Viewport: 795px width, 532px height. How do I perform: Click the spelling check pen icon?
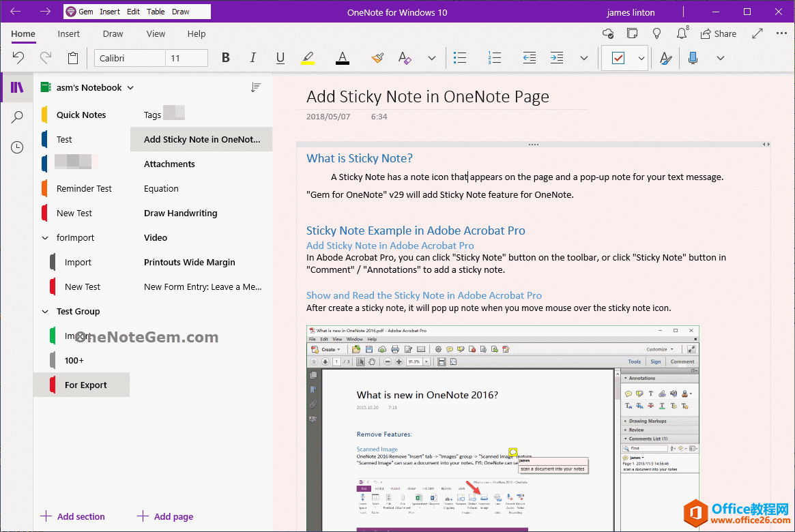click(x=666, y=58)
